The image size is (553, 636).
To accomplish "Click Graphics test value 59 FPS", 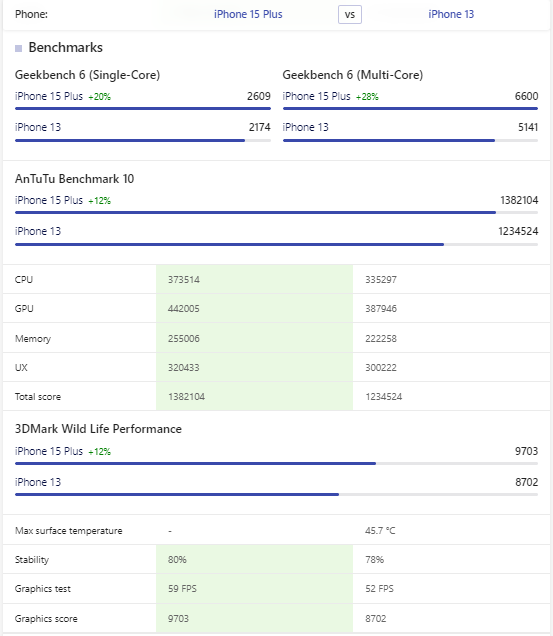I will (x=182, y=589).
